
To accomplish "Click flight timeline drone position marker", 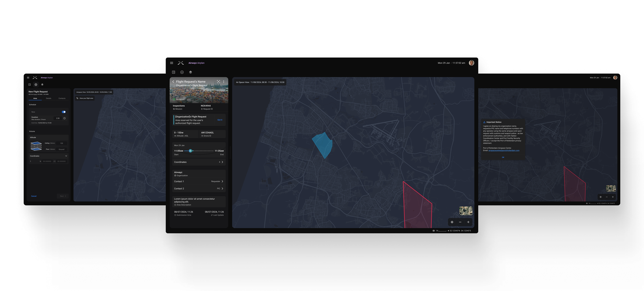I will click(191, 151).
